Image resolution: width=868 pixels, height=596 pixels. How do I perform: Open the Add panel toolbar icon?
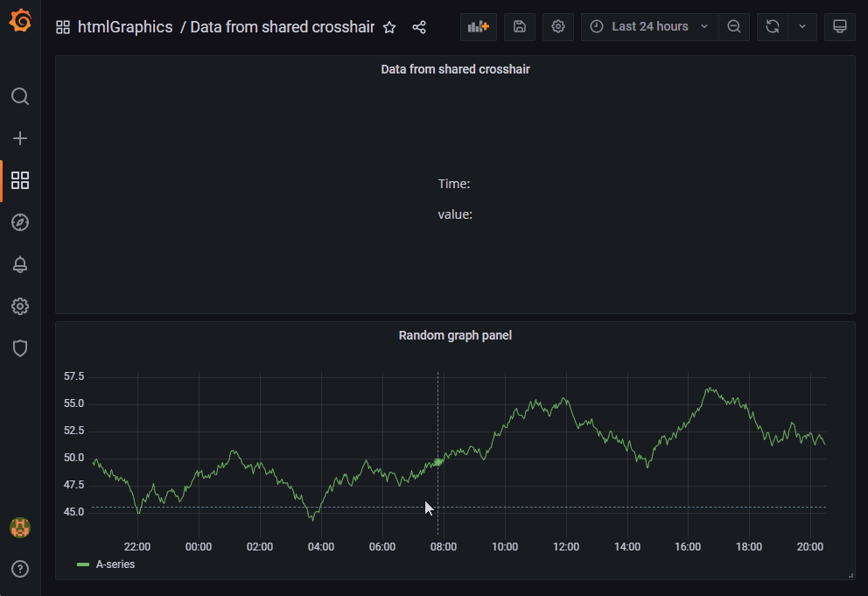pos(479,26)
